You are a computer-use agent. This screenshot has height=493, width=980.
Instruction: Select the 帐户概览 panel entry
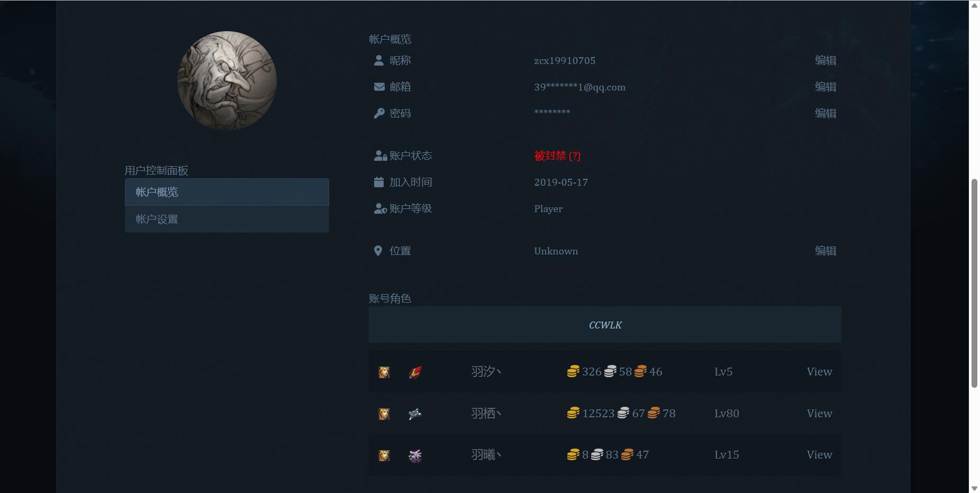(x=157, y=192)
